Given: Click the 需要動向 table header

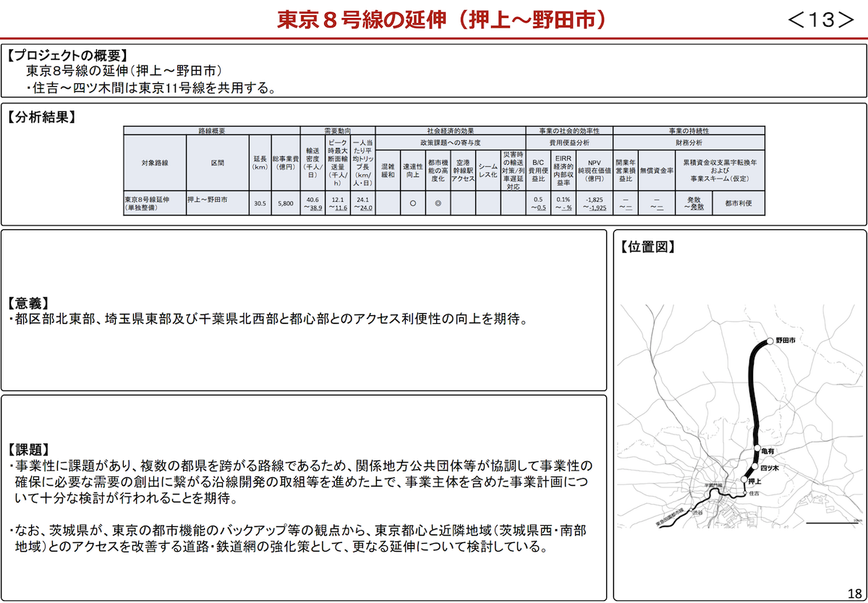Looking at the screenshot, I should coord(338,131).
